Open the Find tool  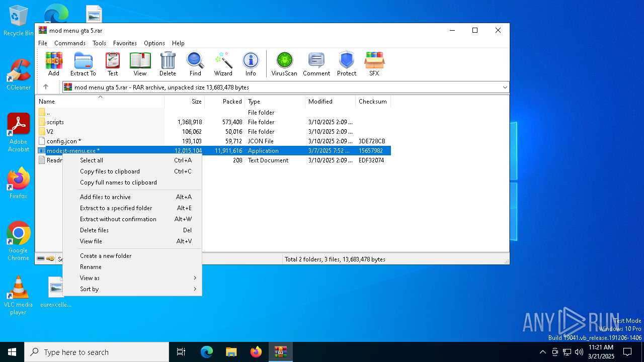195,64
